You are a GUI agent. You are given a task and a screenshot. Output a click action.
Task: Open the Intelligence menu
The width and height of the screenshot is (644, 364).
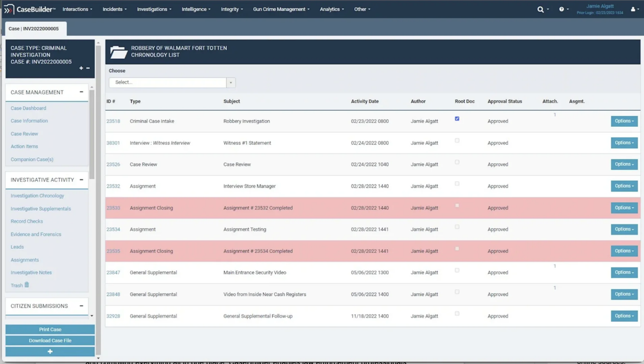(196, 9)
